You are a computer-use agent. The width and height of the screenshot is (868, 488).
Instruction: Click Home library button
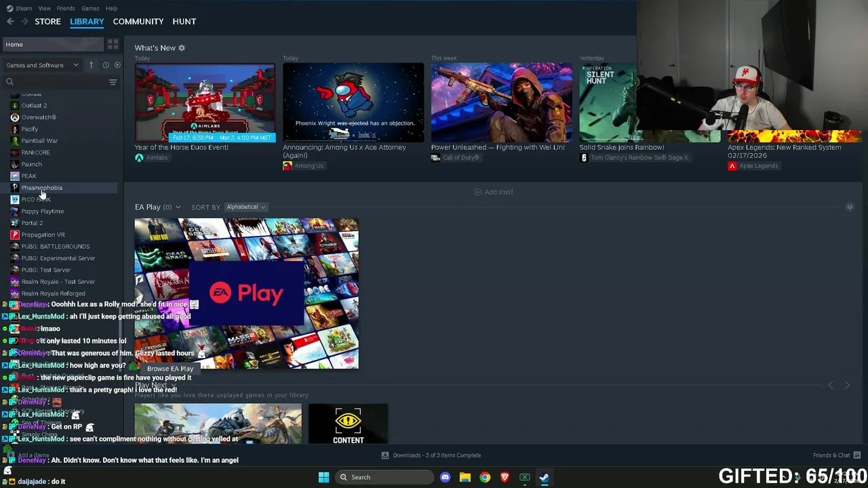(52, 44)
